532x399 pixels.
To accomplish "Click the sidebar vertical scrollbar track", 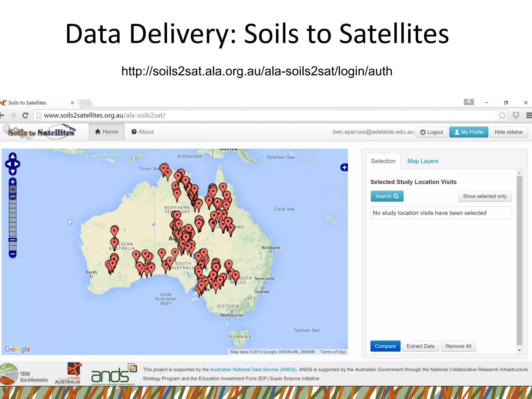I will click(519, 261).
